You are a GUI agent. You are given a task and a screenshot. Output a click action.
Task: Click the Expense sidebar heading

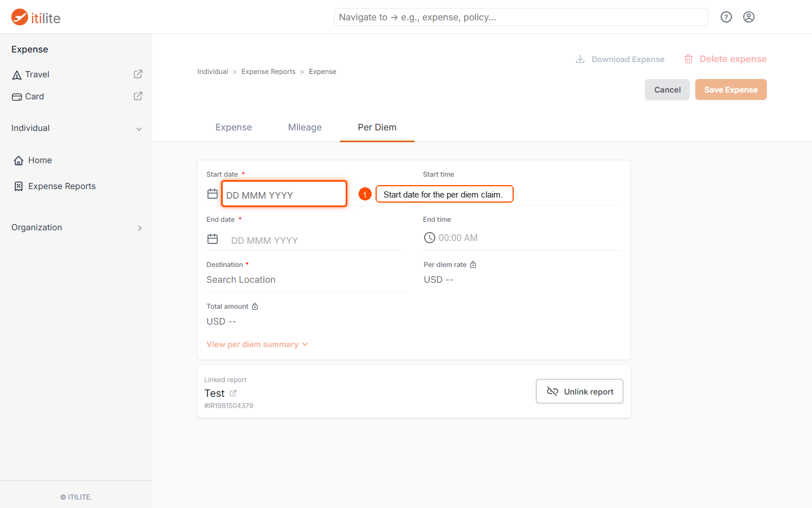[x=30, y=50]
